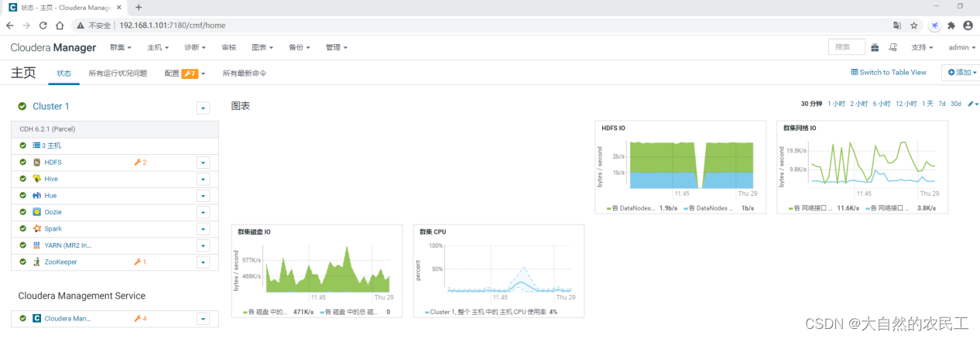The width and height of the screenshot is (980, 339).
Task: Open the 支持 support menu
Action: [x=922, y=47]
